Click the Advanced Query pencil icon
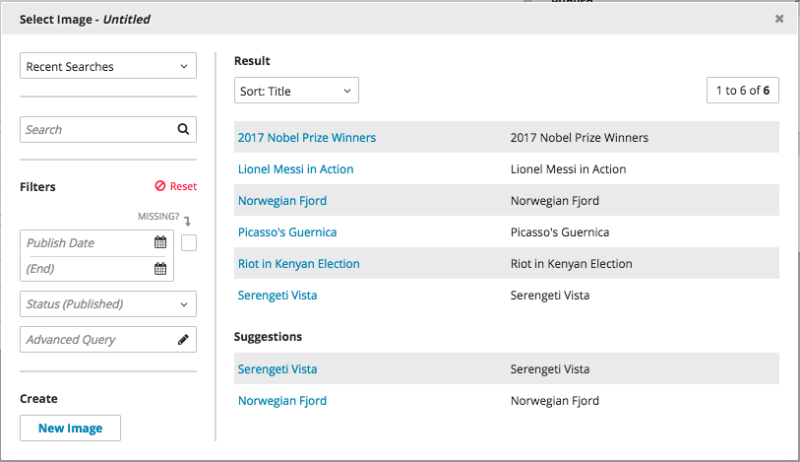Image resolution: width=800 pixels, height=462 pixels. (183, 339)
